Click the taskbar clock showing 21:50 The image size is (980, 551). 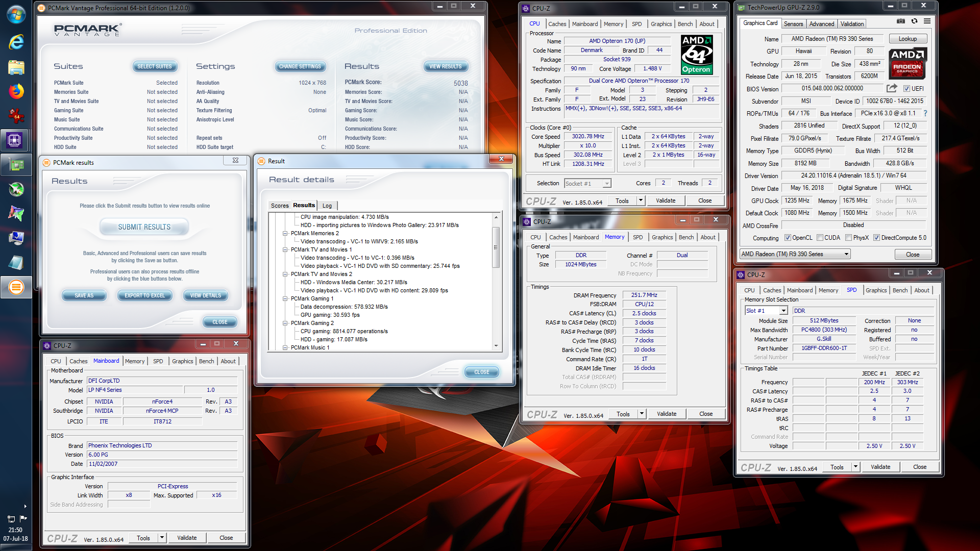click(x=15, y=530)
